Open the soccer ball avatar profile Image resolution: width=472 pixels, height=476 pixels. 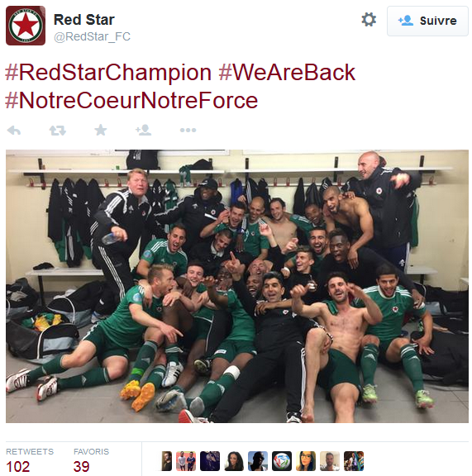282,461
